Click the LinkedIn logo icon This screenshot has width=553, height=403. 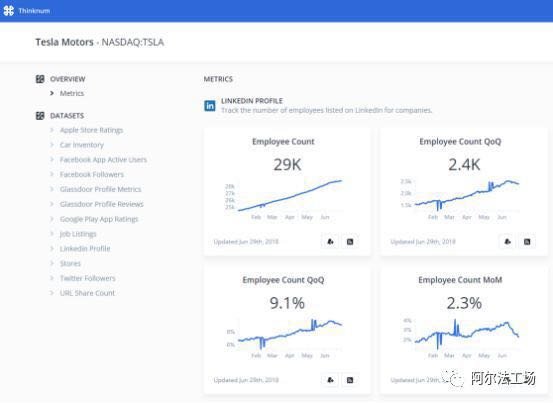pyautogui.click(x=210, y=105)
